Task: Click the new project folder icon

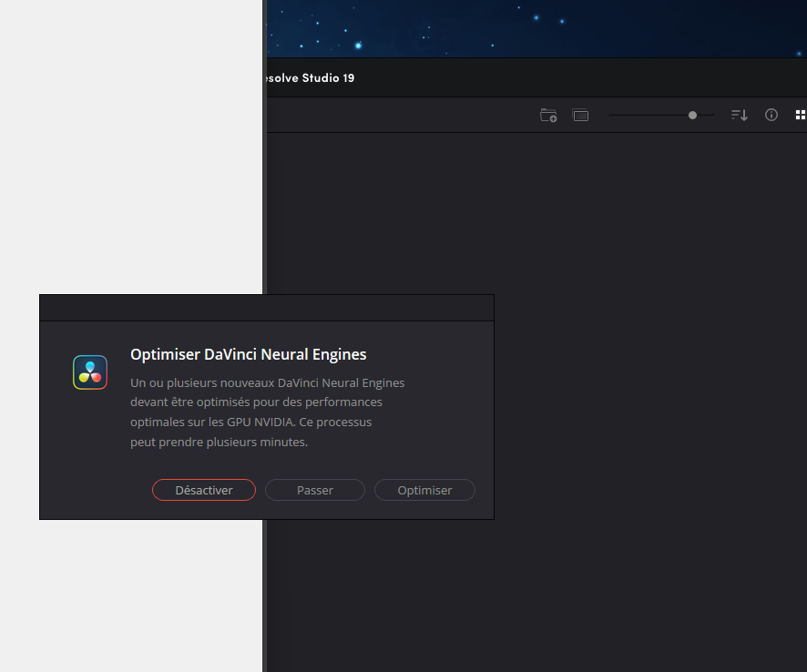Action: (x=548, y=115)
